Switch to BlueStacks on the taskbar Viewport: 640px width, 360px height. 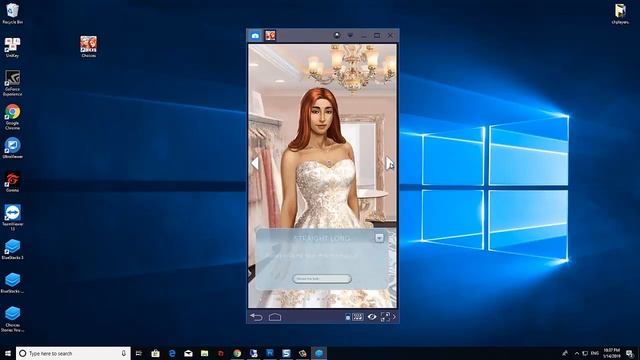(319, 353)
